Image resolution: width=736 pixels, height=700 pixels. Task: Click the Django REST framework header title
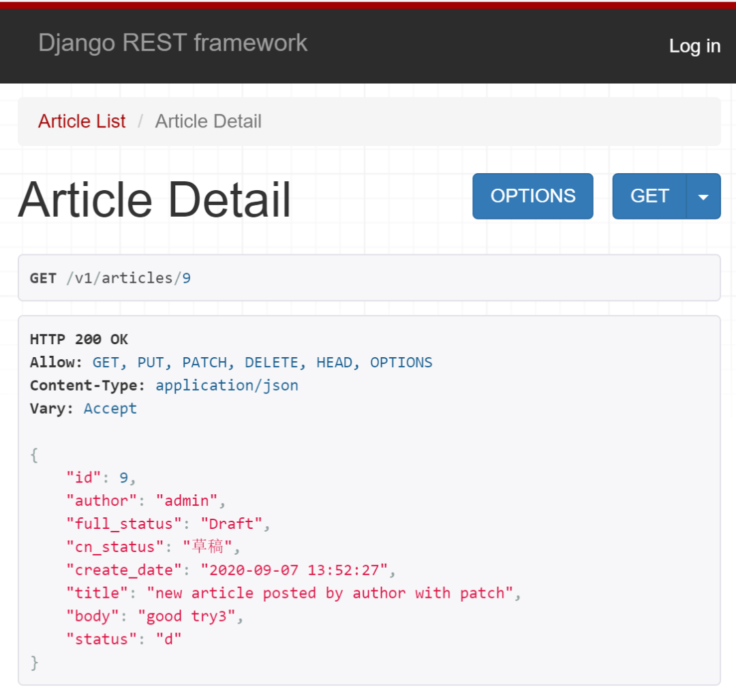tap(172, 43)
